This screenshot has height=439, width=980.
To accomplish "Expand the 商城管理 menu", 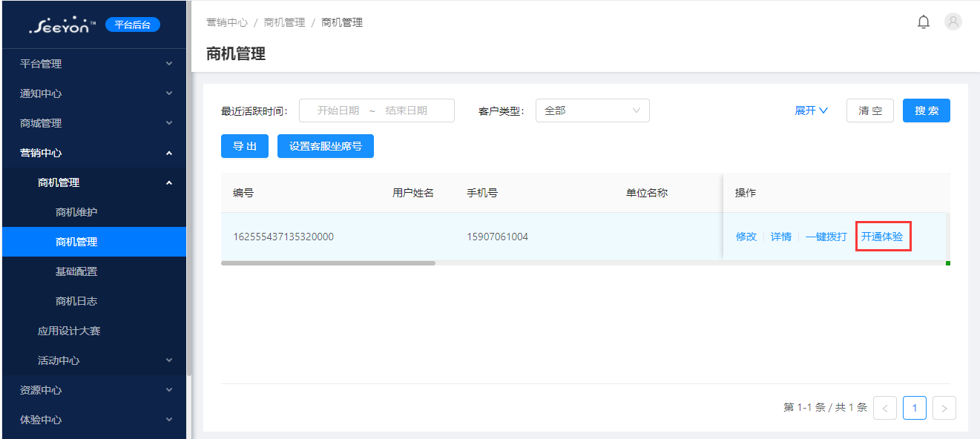I will [x=93, y=123].
